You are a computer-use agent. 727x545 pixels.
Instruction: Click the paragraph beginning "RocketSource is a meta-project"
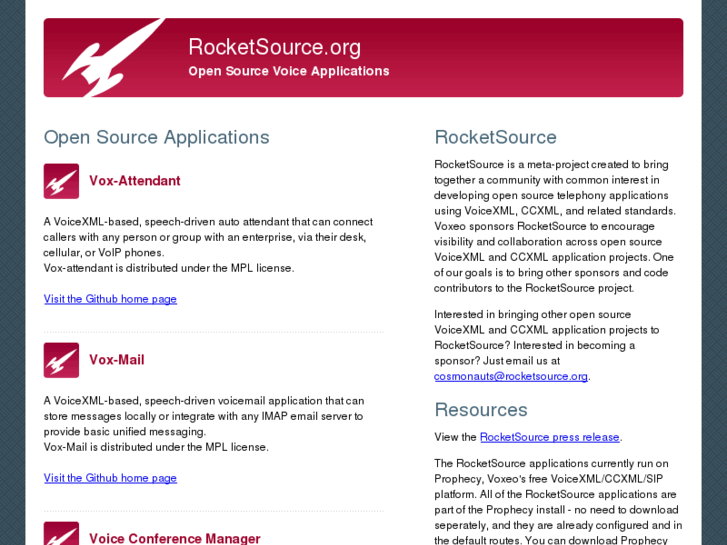click(x=555, y=226)
